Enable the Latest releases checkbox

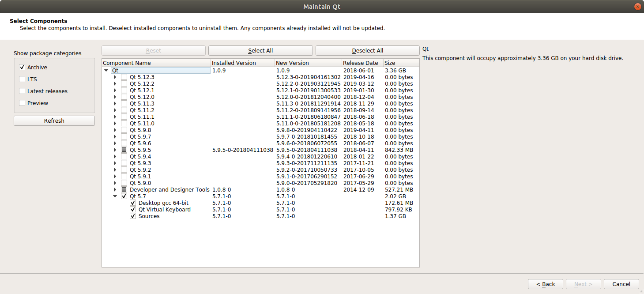coord(22,91)
